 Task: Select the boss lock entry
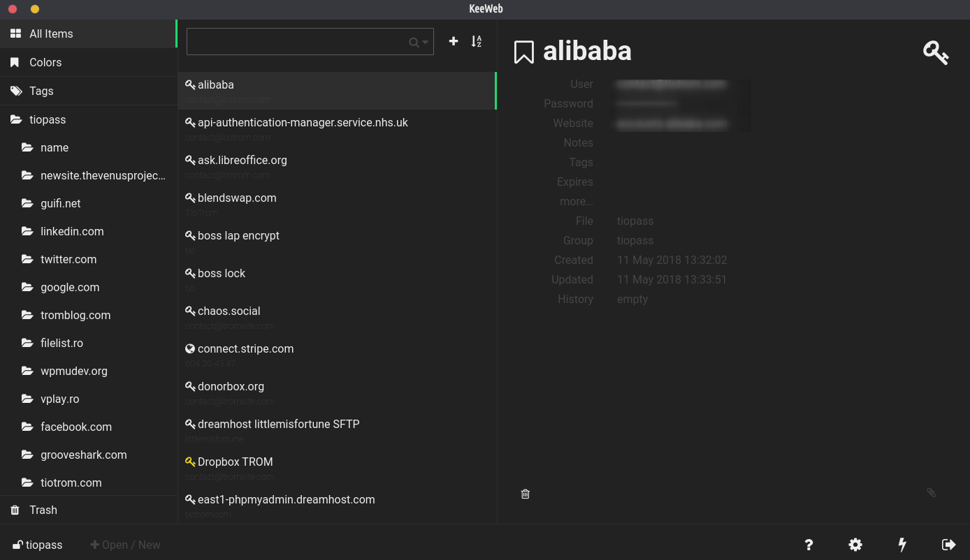[337, 279]
